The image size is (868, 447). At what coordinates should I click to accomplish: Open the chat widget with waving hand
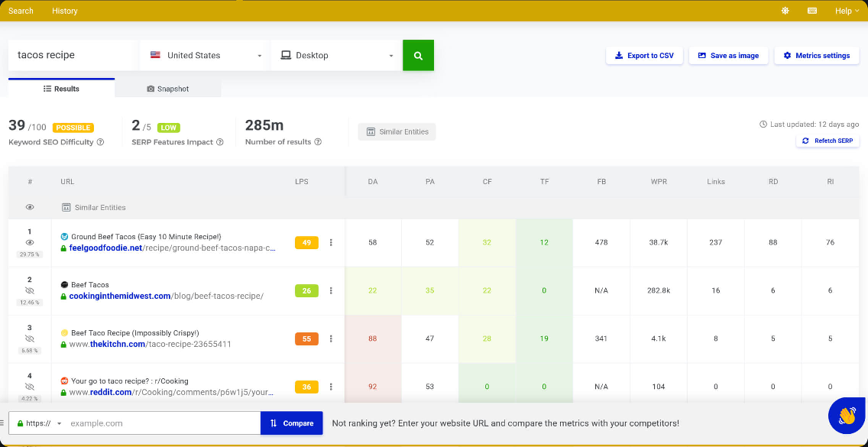[x=847, y=415]
